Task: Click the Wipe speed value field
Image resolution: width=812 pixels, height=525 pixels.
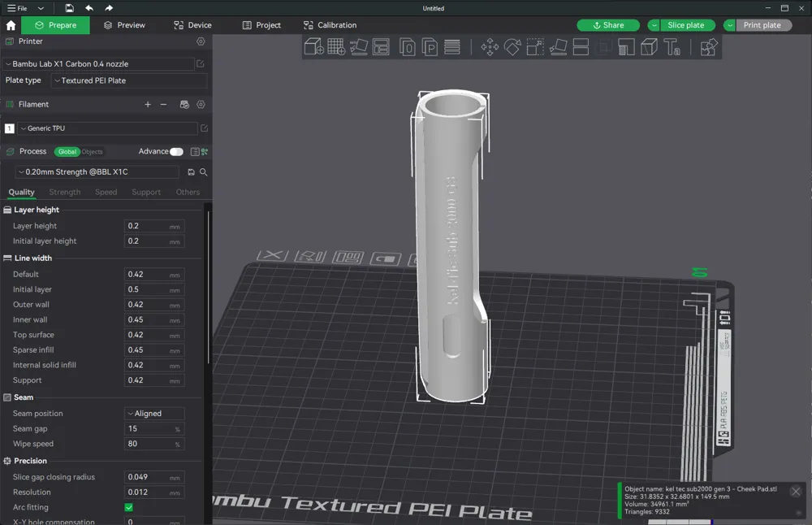Action: pyautogui.click(x=154, y=444)
